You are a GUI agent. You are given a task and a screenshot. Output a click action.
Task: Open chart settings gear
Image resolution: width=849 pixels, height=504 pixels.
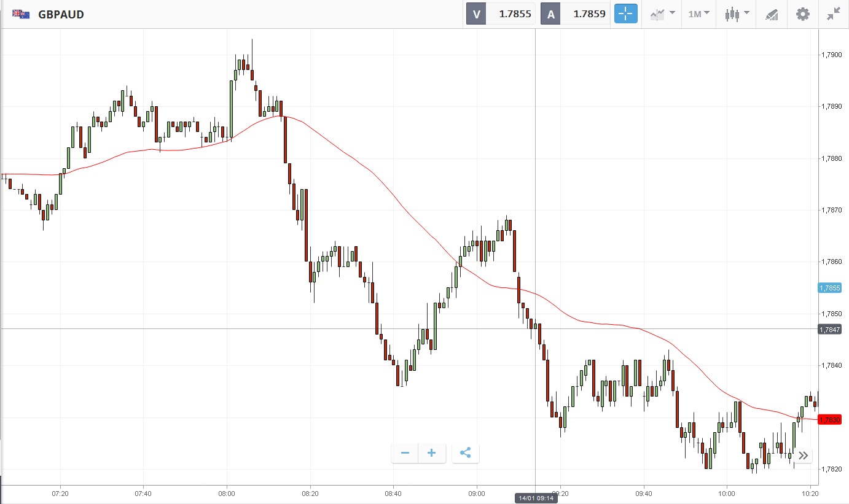click(802, 14)
